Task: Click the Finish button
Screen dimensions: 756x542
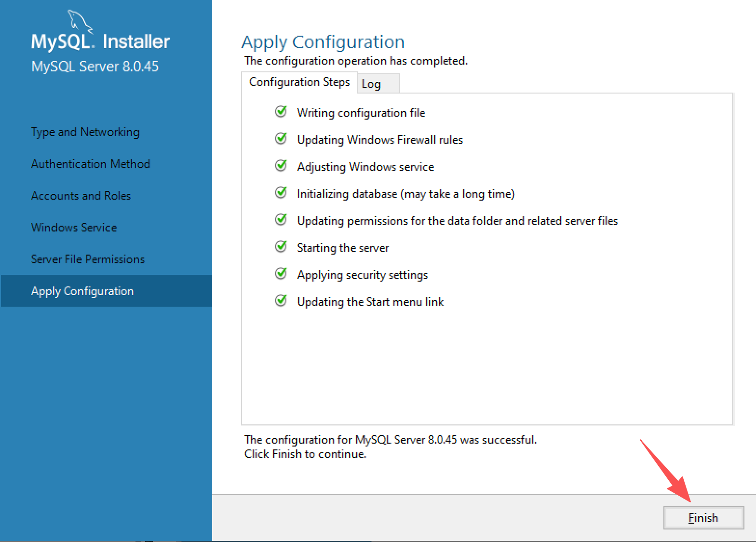Action: click(703, 518)
